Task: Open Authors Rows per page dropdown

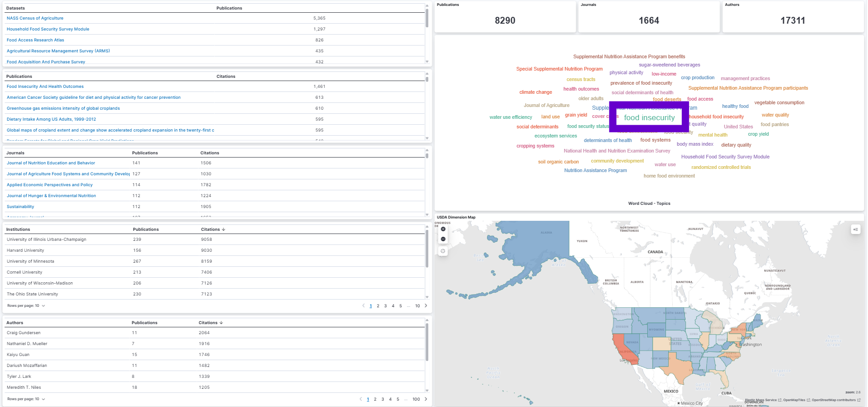Action: 26,399
